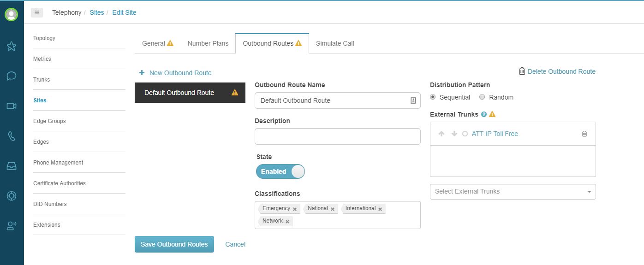Click the hamburger menu icon near Telephony
This screenshot has height=265, width=644.
37,12
